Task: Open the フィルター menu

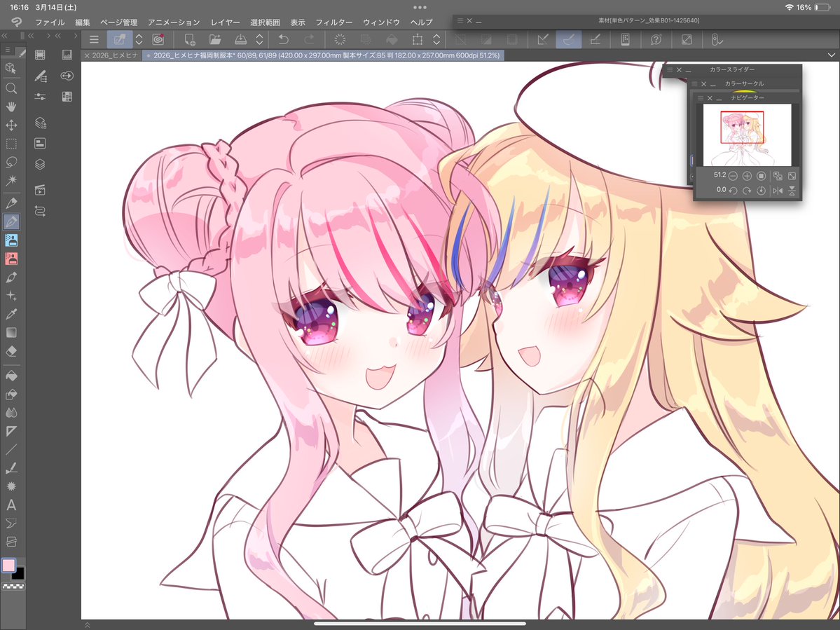Action: coord(333,22)
